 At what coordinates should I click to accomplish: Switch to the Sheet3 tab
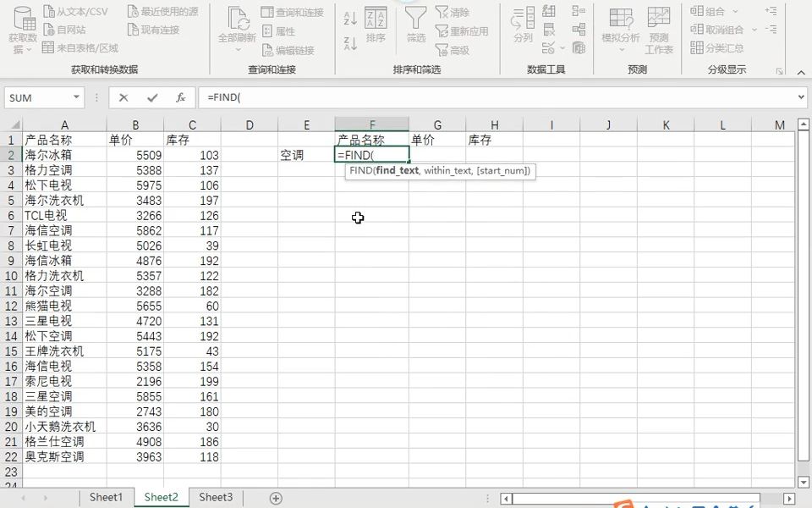pyautogui.click(x=215, y=498)
